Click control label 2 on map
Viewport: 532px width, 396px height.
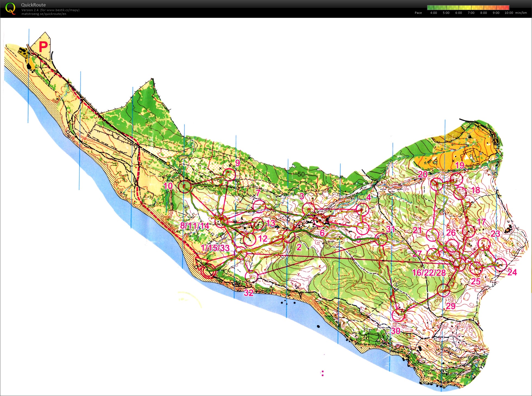pos(299,247)
